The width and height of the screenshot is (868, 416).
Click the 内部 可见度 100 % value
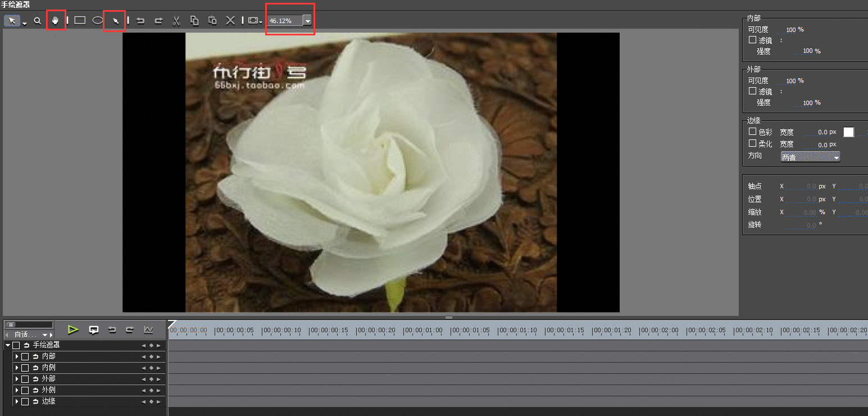click(x=791, y=30)
